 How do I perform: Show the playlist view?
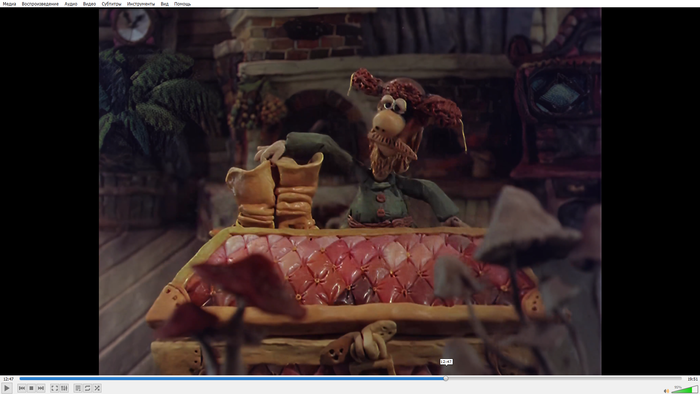[x=78, y=388]
